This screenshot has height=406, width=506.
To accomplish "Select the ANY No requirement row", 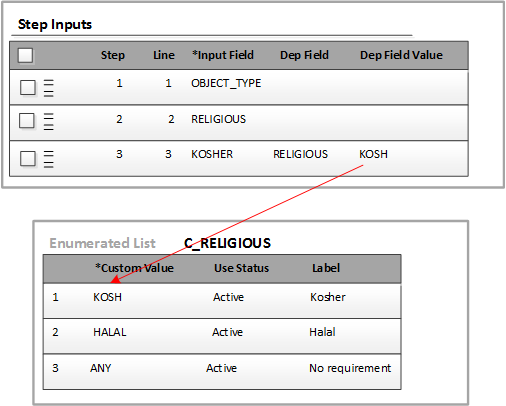I will [x=222, y=371].
